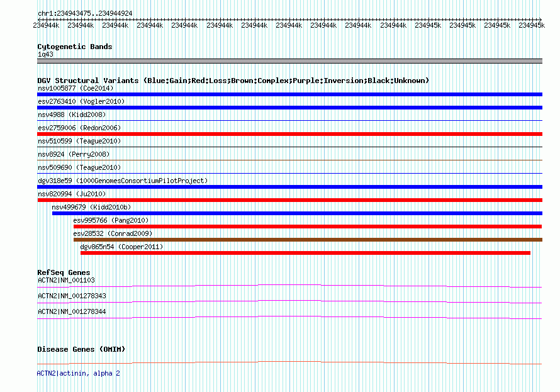
Task: Click the blue bar of nsv1005877
Action: (x=289, y=94)
